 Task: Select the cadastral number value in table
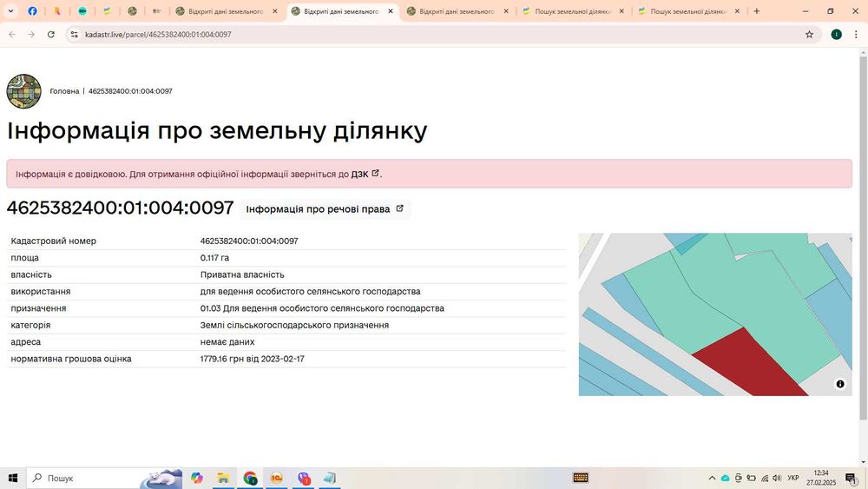point(249,241)
